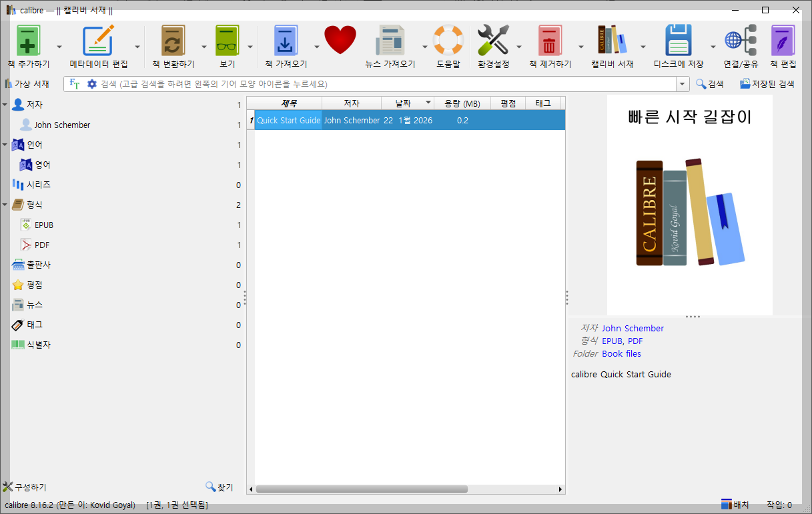Click the Quick Start Guide book cover thumbnail
The width and height of the screenshot is (812, 514).
[690, 205]
